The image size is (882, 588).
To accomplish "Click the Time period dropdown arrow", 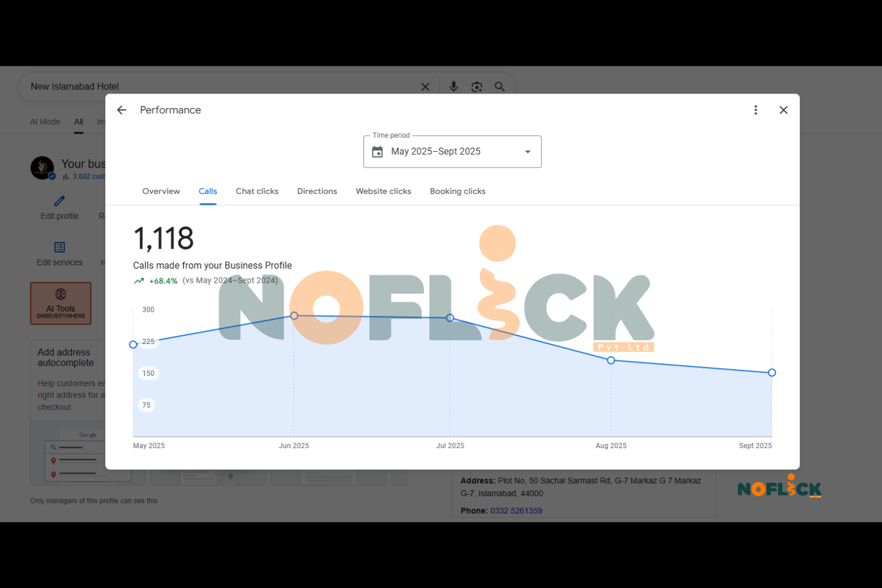I will tap(527, 152).
